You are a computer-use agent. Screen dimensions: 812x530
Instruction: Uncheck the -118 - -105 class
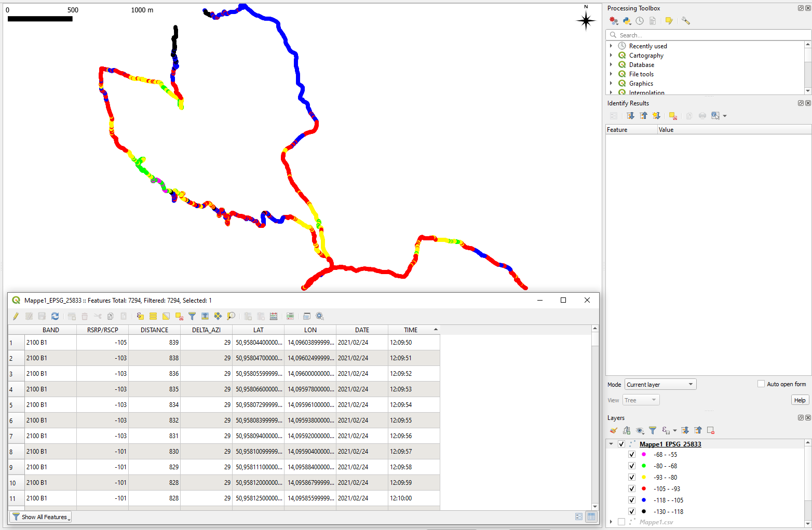632,500
